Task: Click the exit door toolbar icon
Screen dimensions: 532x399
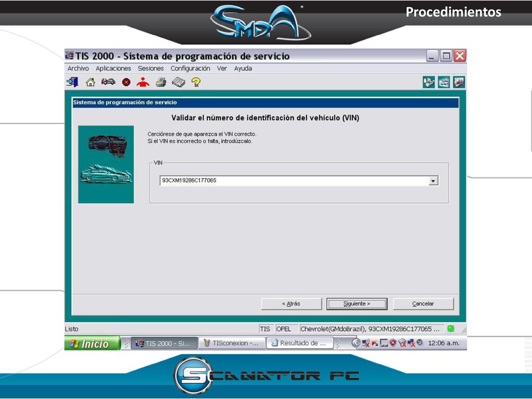Action: [x=72, y=82]
